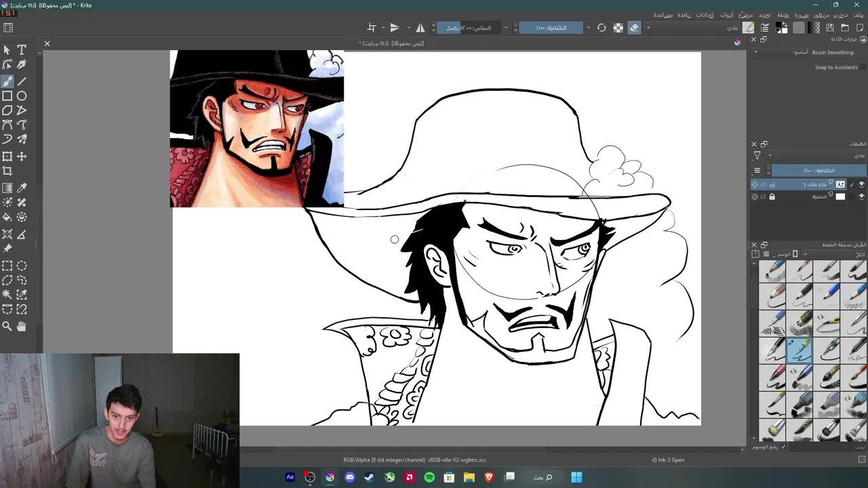
Task: Click the foreground/background color swatch
Action: (781, 28)
